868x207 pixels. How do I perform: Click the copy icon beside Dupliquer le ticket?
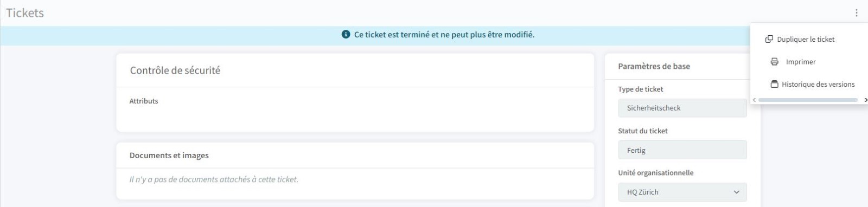click(x=769, y=39)
